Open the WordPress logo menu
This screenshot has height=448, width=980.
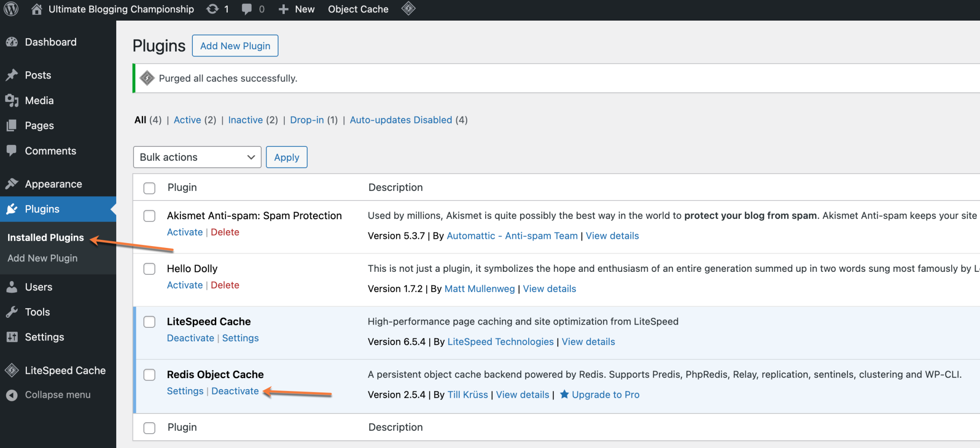(x=11, y=9)
